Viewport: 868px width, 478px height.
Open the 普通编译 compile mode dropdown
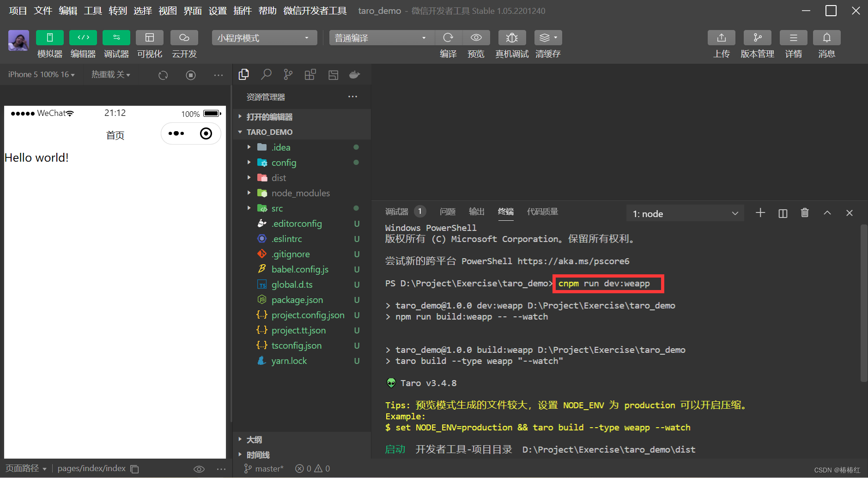tap(380, 37)
